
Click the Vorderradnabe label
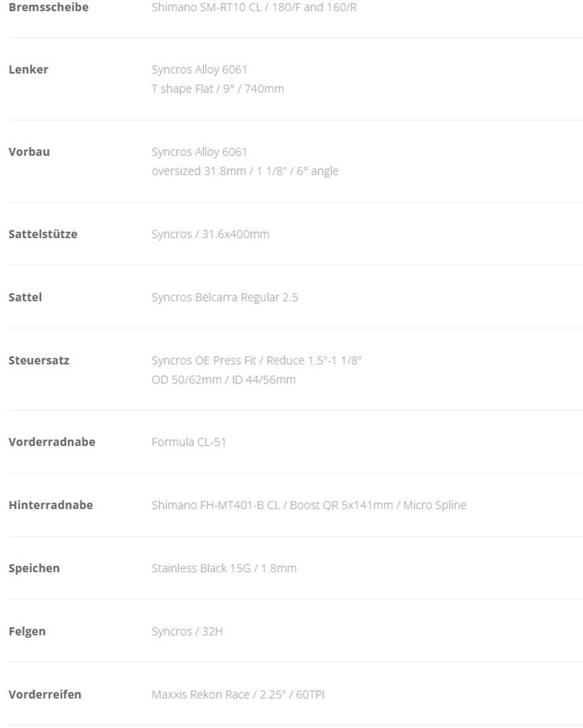pos(52,442)
